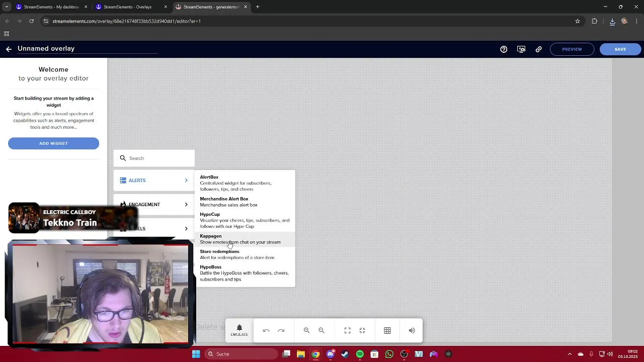Choose the HypeBoss widget
Viewport: 644px width, 362px height.
(x=245, y=273)
